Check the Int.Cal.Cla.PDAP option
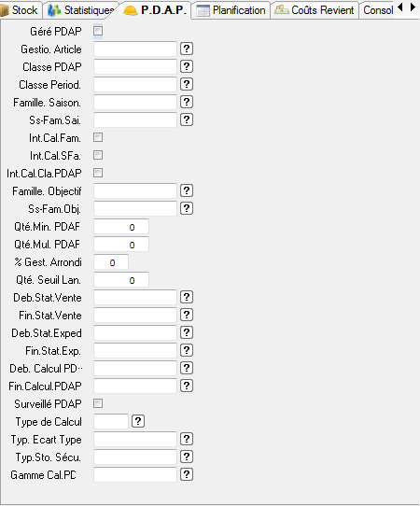The width and height of the screenshot is (420, 506). click(98, 173)
